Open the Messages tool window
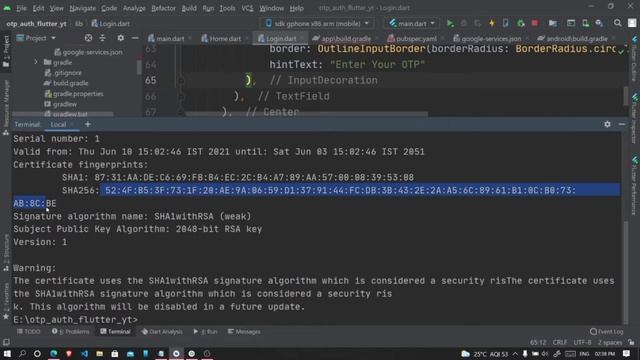The width and height of the screenshot is (640, 360). click(x=244, y=331)
